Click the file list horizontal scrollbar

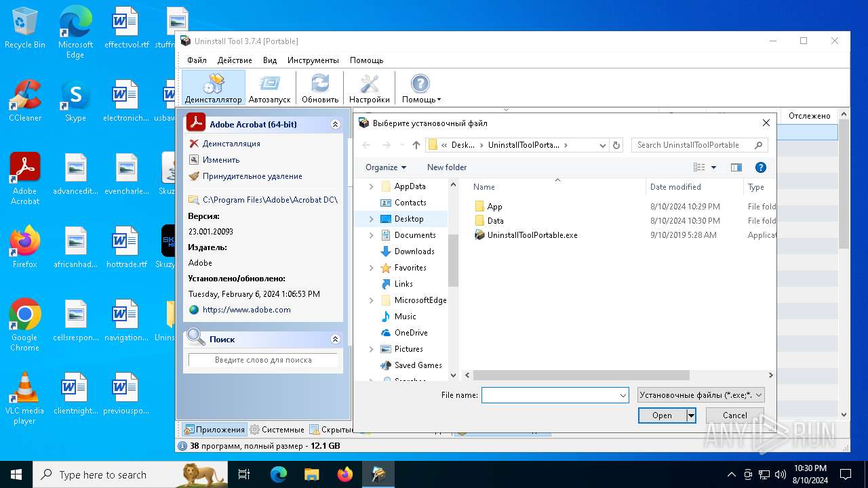coord(581,375)
